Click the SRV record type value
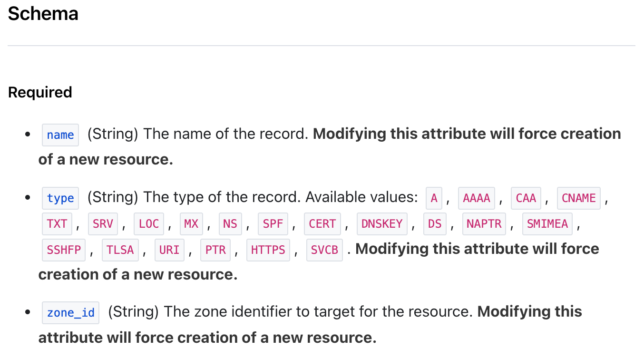 pos(103,224)
